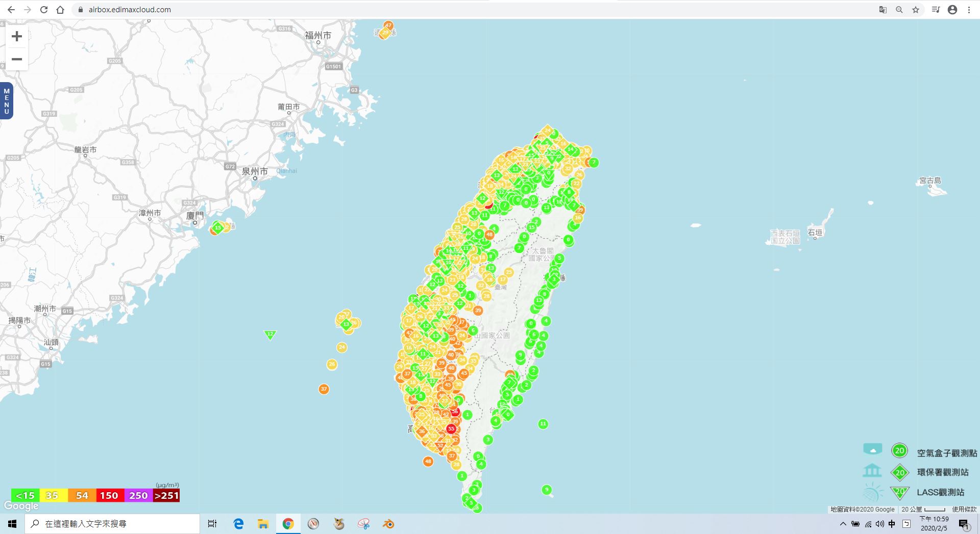Open the Google logo link on map

tap(21, 506)
